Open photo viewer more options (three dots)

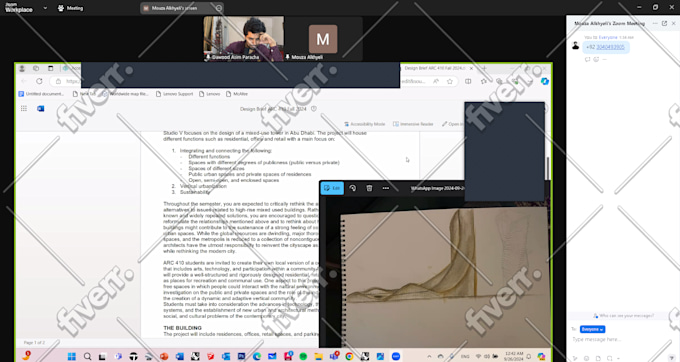[386, 188]
